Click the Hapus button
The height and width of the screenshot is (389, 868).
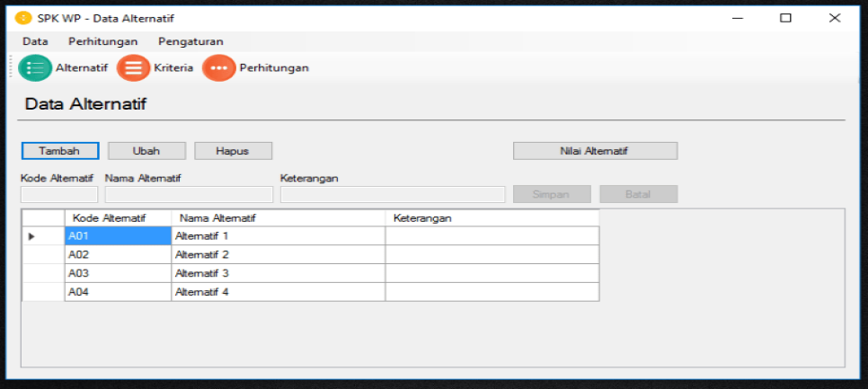(x=233, y=151)
